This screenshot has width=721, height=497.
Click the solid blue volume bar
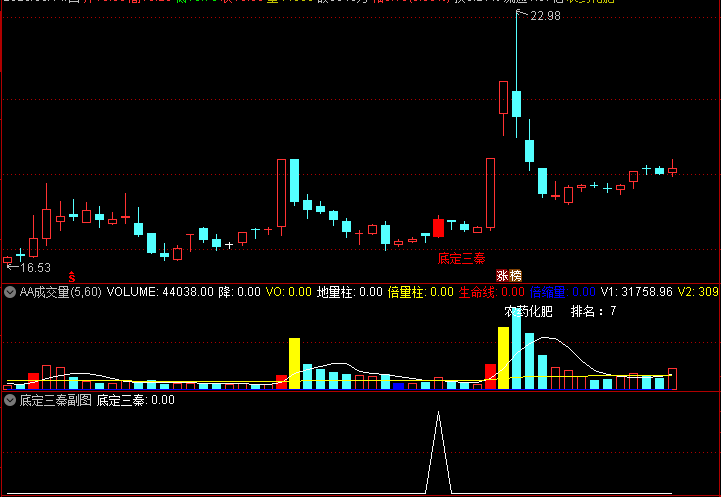pos(399,386)
